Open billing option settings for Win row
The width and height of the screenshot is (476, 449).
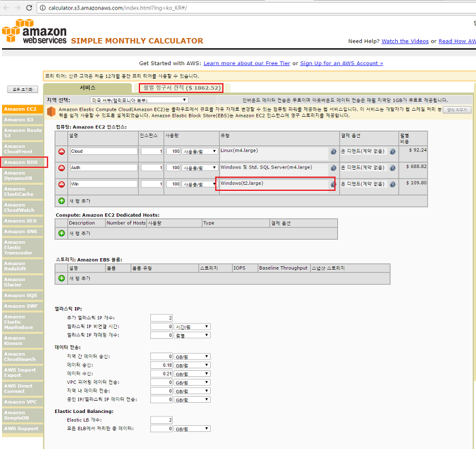point(392,184)
